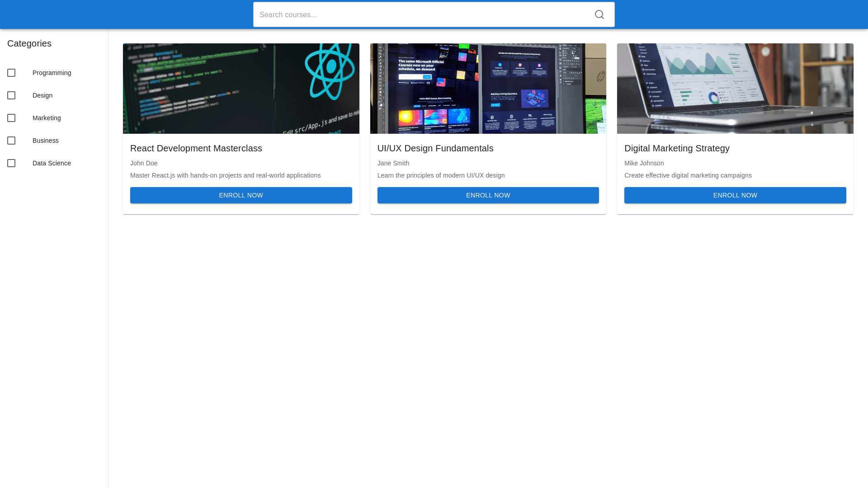Viewport: 868px width, 488px height.
Task: Select instructor Jane Smith
Action: click(x=393, y=163)
